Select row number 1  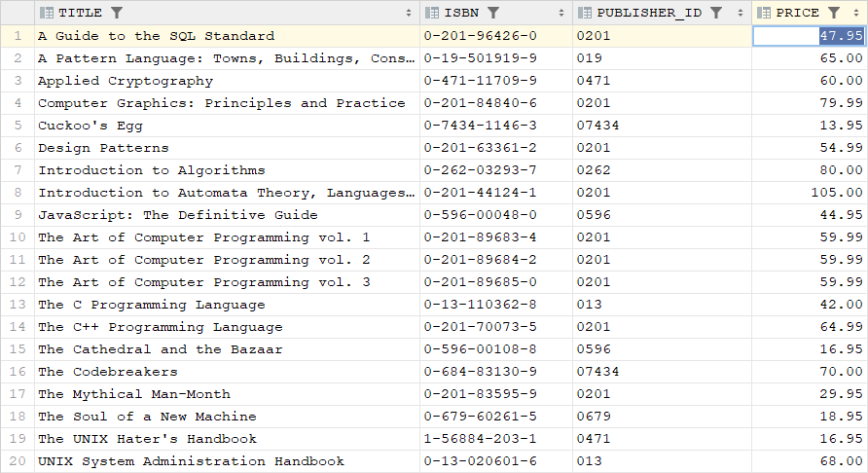pos(18,36)
